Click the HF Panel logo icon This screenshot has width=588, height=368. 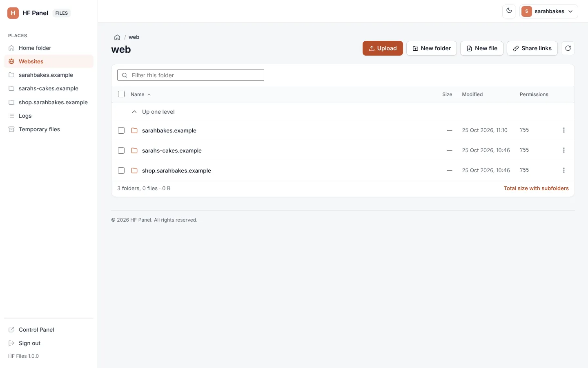pos(13,13)
